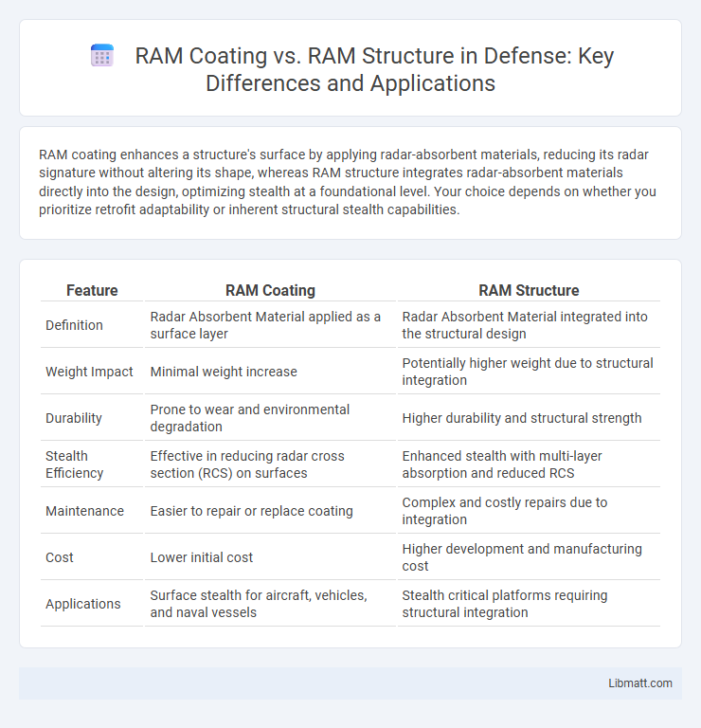This screenshot has width=701, height=728.
Task: Click 'Higher durability and structural strength' cell
Action: 521,418
